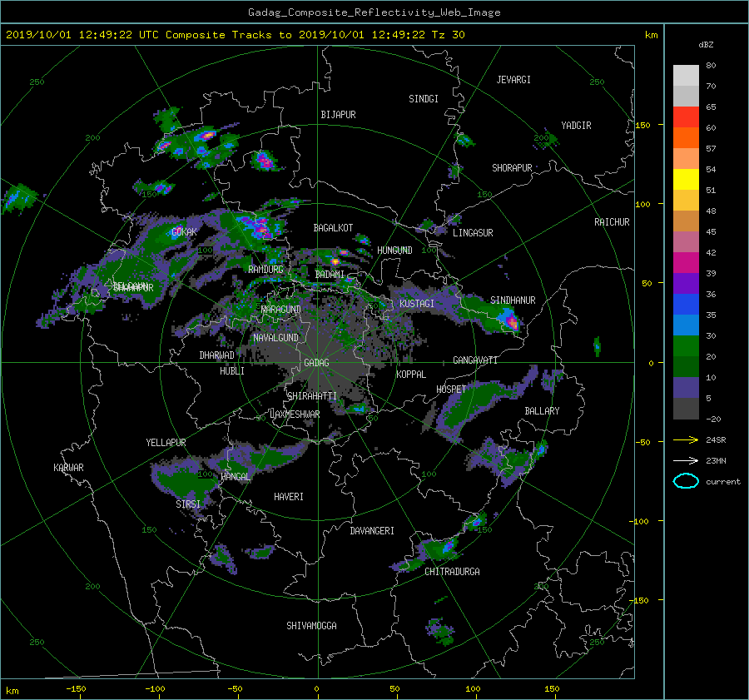The image size is (749, 700).
Task: Click the NARAGUND city label
Action: pos(281,309)
